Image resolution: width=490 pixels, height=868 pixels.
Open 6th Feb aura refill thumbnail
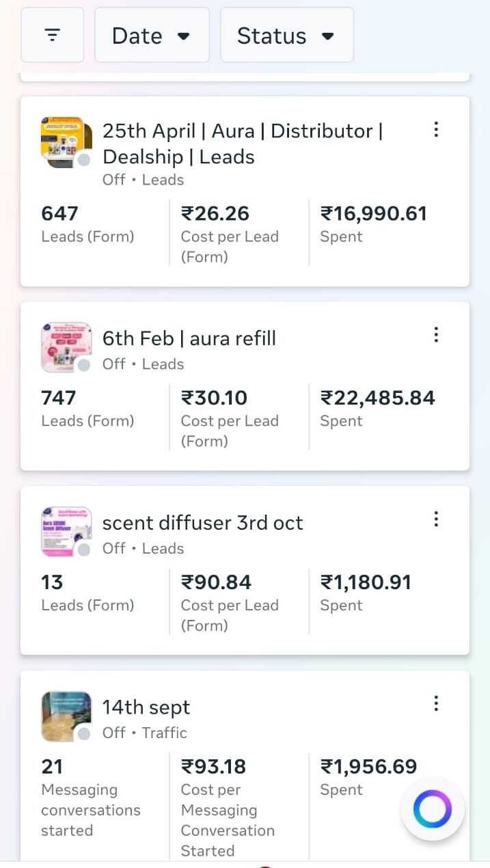point(66,347)
